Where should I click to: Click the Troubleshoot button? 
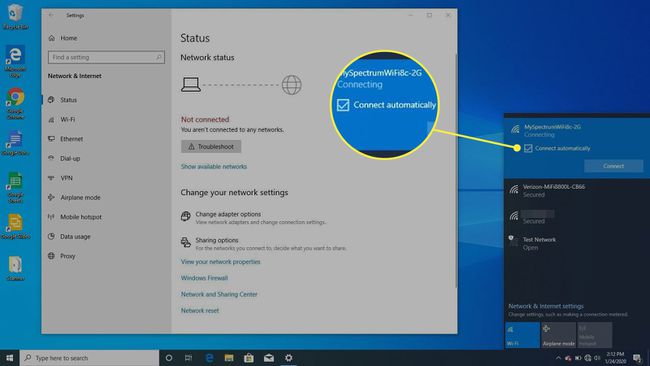[x=211, y=146]
